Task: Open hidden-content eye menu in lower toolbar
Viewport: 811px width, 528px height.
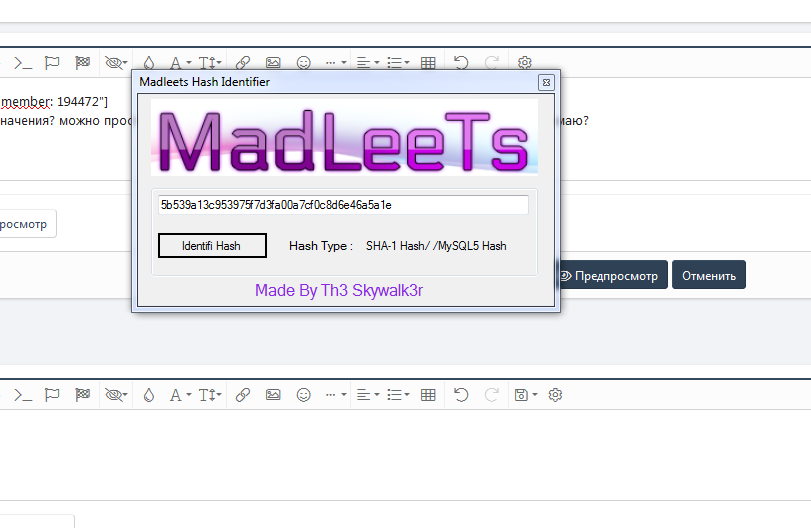Action: (x=116, y=395)
